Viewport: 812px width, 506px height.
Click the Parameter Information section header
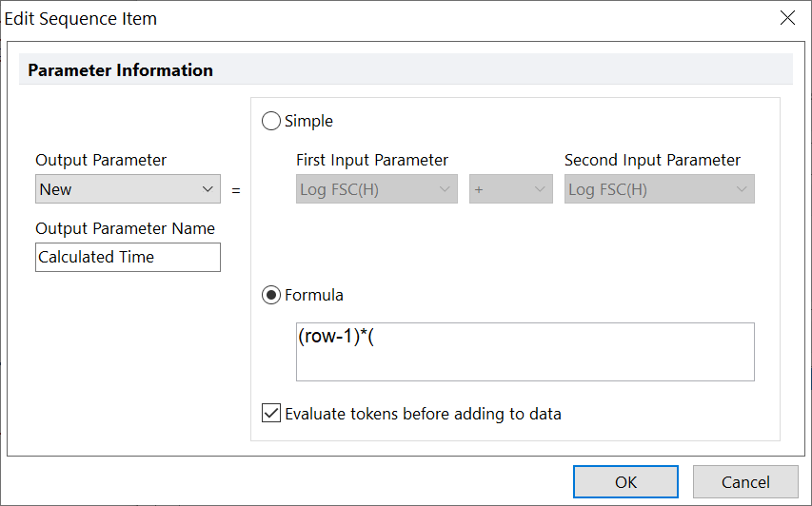pos(120,70)
